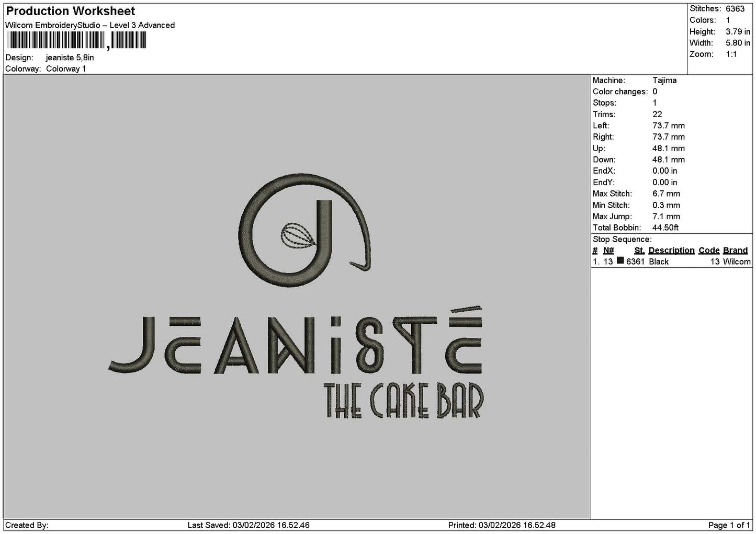Click the whisk emblem inside the spiral logo
Screen dimensions: 756x534
[x=298, y=235]
